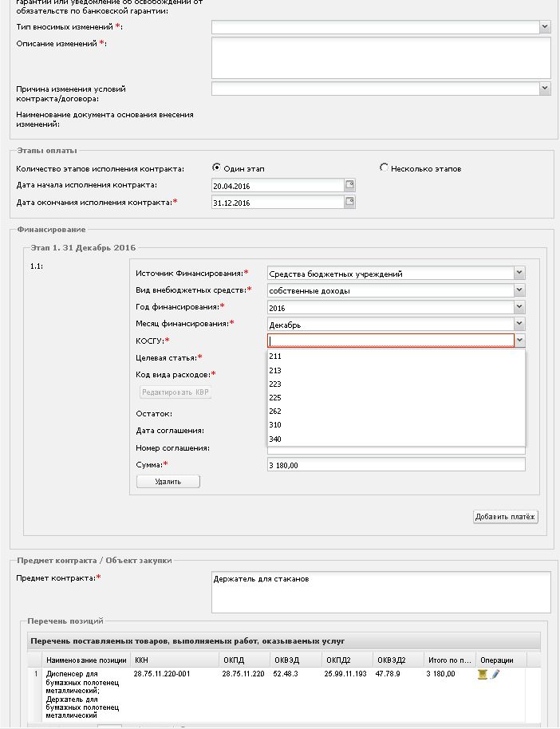Choose КОСГУ option 211
The height and width of the screenshot is (729, 560).
click(x=396, y=357)
